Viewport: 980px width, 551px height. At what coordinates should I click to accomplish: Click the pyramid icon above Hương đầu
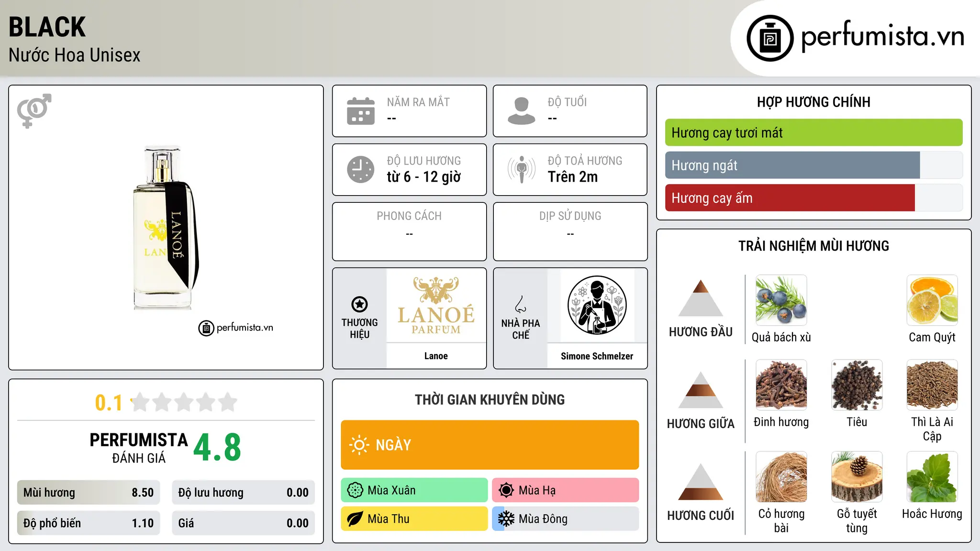coord(701,298)
